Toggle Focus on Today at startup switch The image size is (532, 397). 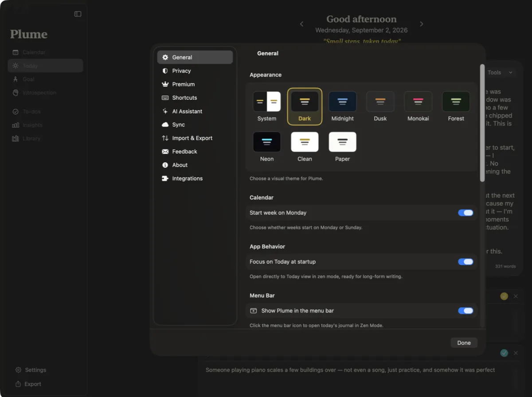pos(465,262)
